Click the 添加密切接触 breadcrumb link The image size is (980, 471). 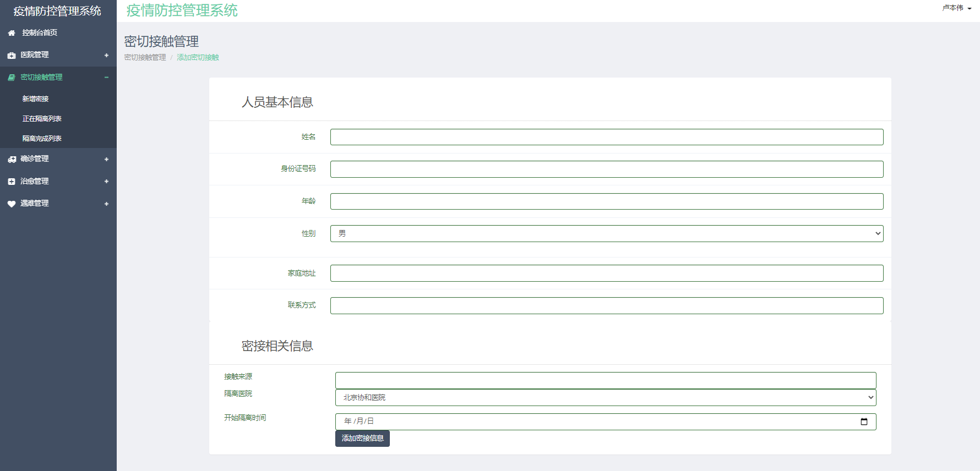tap(198, 57)
